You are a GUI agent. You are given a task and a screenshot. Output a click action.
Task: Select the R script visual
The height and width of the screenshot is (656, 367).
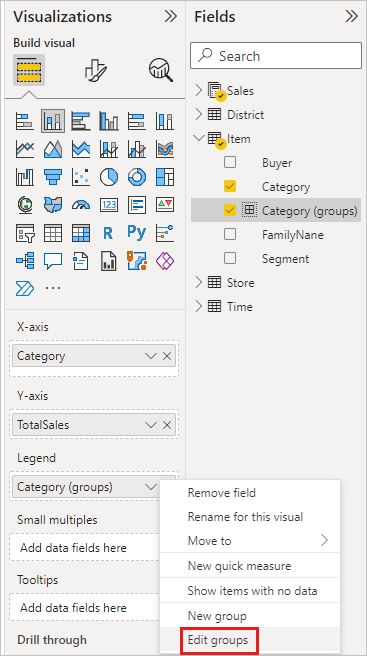click(108, 233)
